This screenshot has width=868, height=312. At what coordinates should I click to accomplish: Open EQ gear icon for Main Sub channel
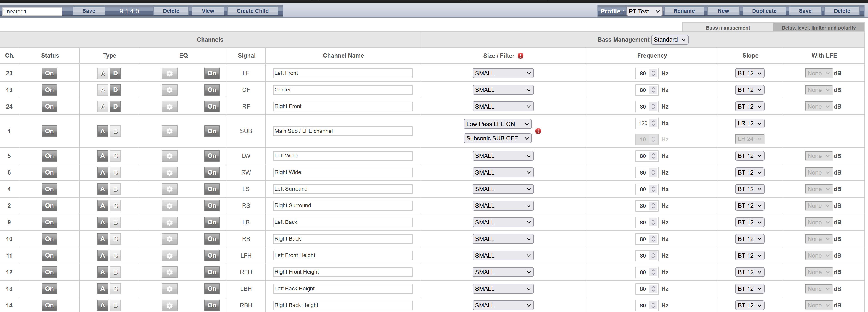pyautogui.click(x=169, y=131)
